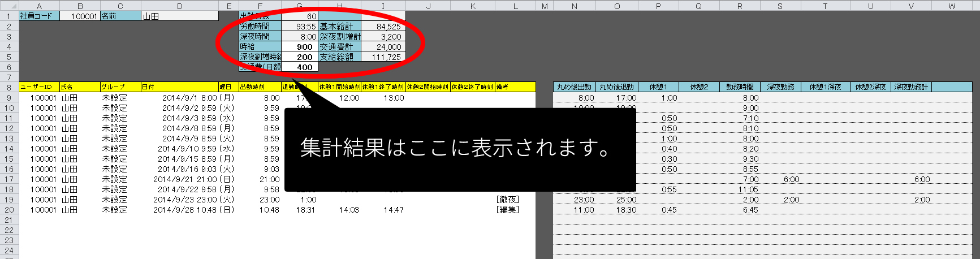Click the 支給総額 label cell
This screenshot has width=980, height=259.
[340, 57]
